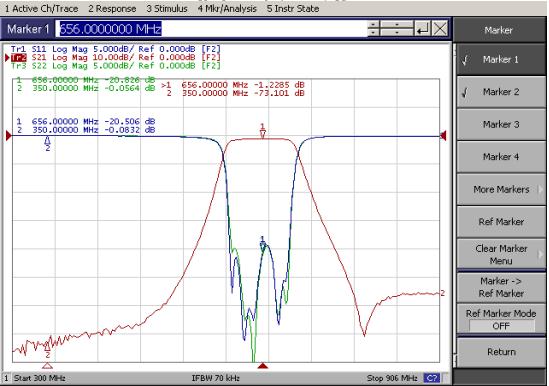Screen dimensions: 549x386
Task: Expand the Clear Marker Menu
Action: 501,255
